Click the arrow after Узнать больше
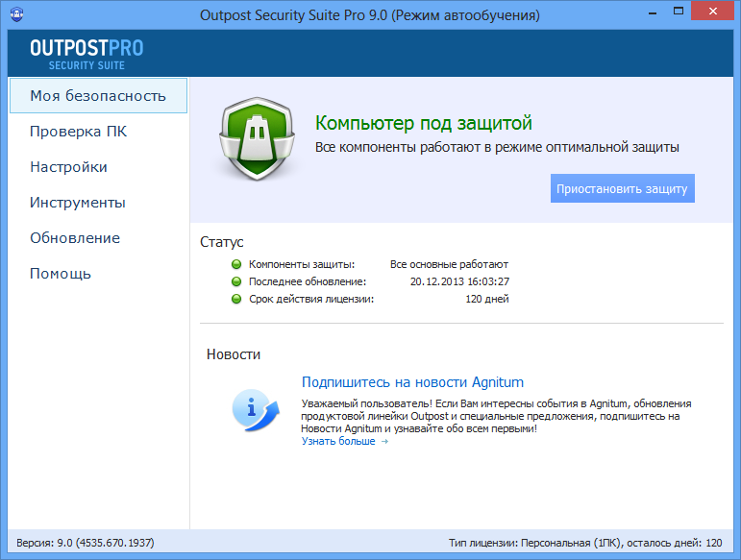741x560 pixels. coord(384,442)
